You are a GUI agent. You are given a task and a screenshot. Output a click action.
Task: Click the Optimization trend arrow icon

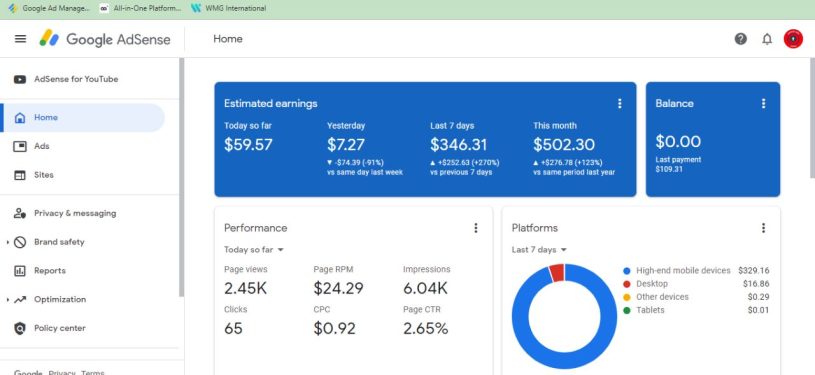point(20,300)
